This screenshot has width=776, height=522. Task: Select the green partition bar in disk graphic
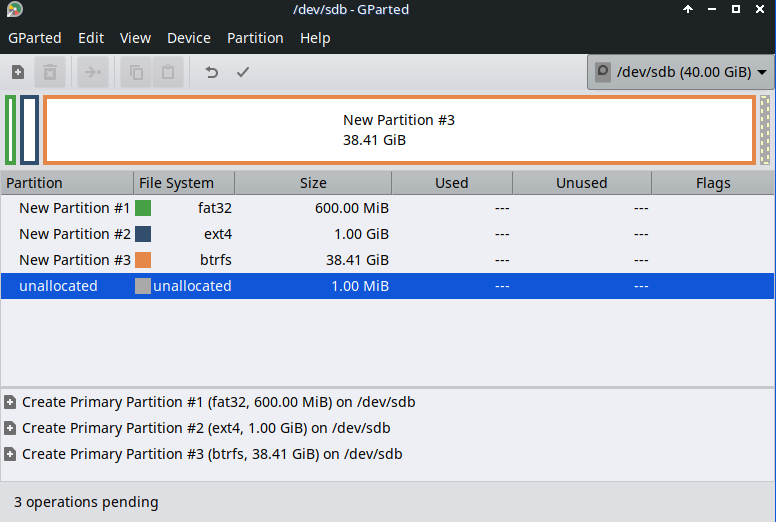coord(10,130)
